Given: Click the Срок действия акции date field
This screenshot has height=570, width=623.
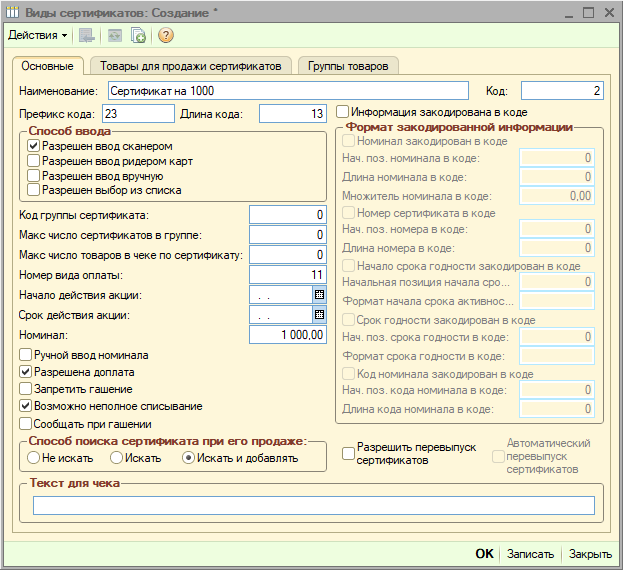Looking at the screenshot, I should [x=281, y=315].
